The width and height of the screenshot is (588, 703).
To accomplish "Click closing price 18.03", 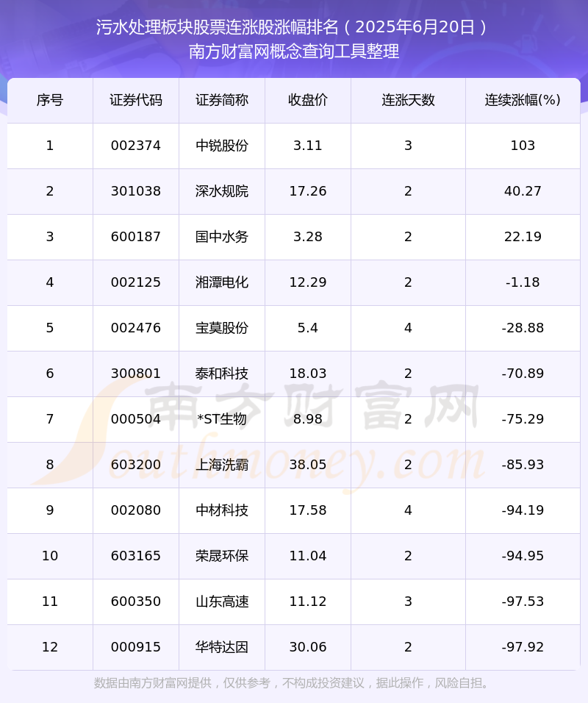I will pos(308,374).
